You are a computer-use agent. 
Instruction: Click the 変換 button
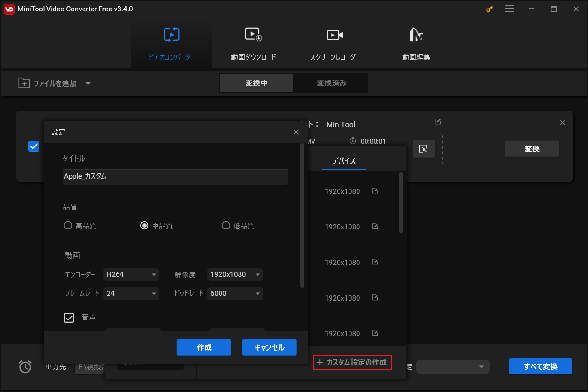point(532,149)
